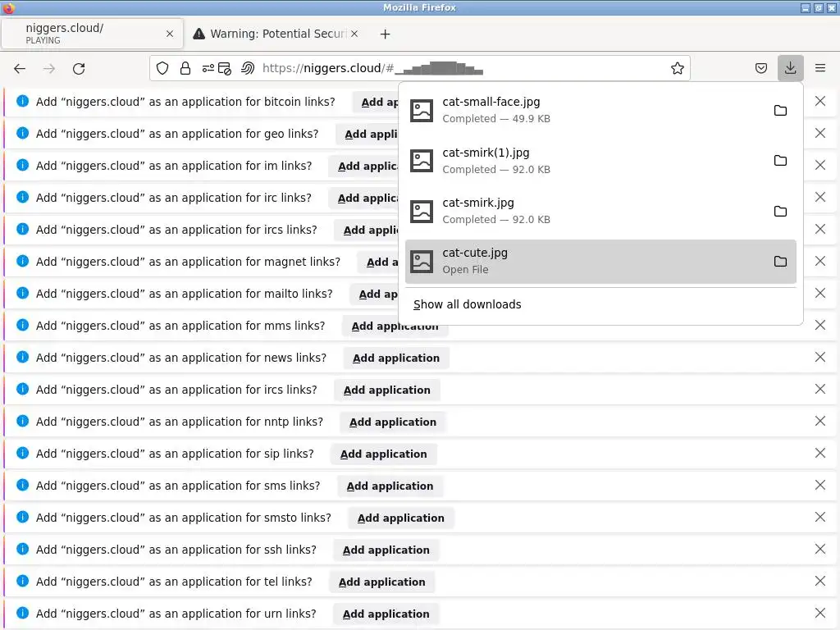840x630 pixels.
Task: Show cat-smirk.jpg in containing folder
Action: [781, 211]
